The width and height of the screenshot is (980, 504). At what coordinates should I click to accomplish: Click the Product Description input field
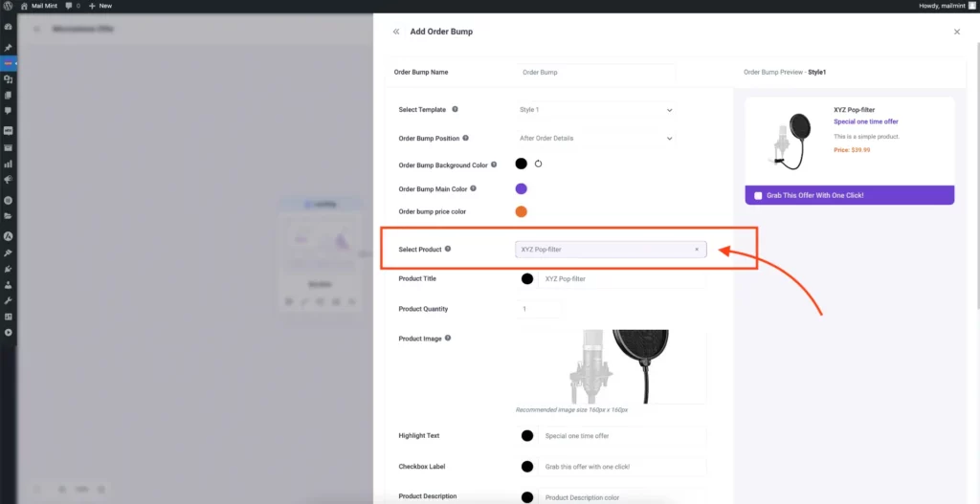[x=622, y=497]
